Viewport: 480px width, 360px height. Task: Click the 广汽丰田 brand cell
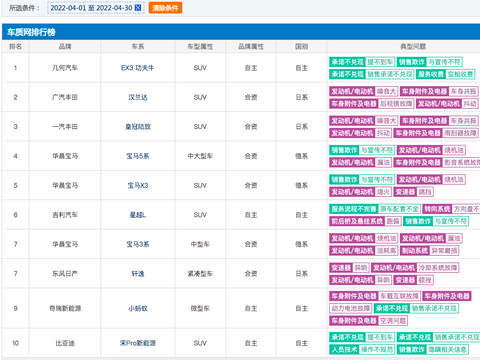tap(65, 97)
